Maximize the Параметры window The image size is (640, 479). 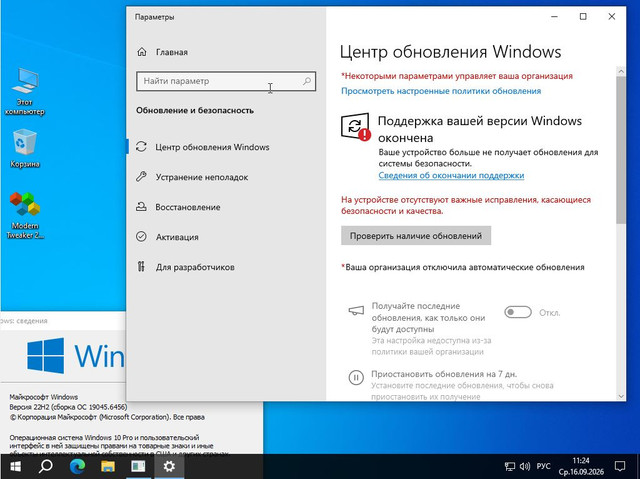pyautogui.click(x=583, y=16)
